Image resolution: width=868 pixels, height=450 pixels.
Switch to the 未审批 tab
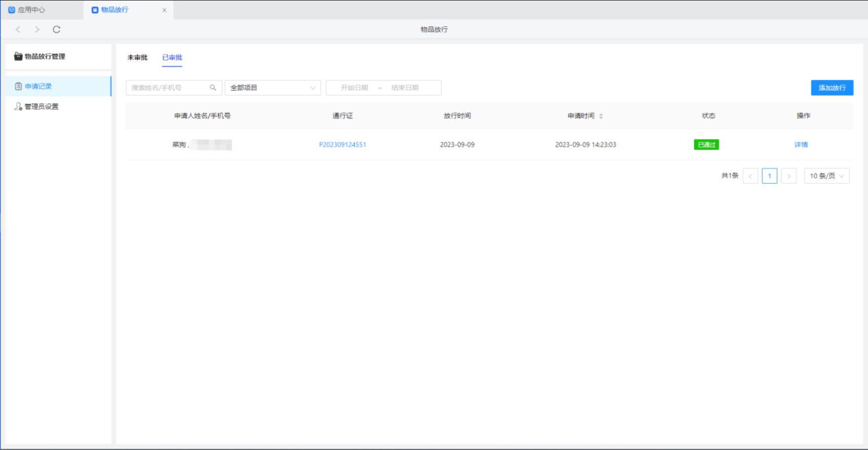tap(137, 58)
